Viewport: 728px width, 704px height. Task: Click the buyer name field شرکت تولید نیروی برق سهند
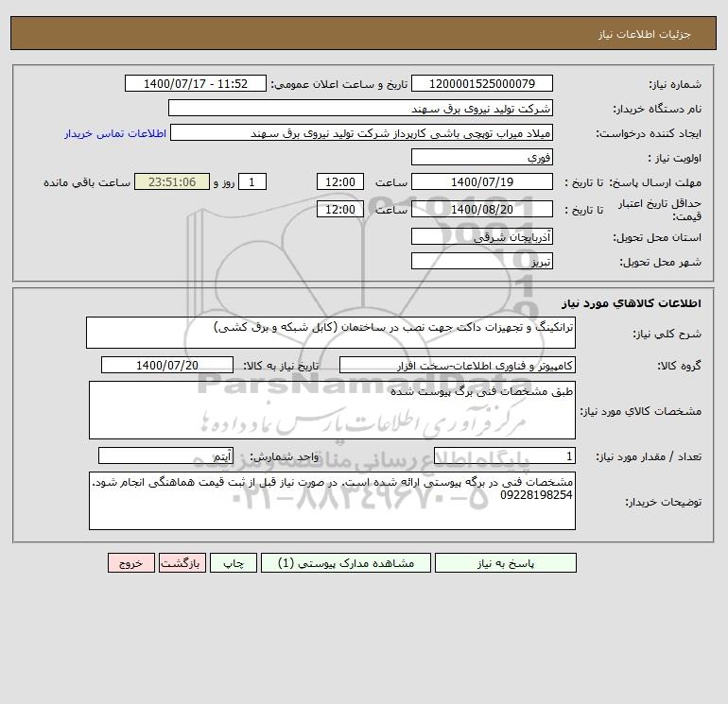pos(360,108)
